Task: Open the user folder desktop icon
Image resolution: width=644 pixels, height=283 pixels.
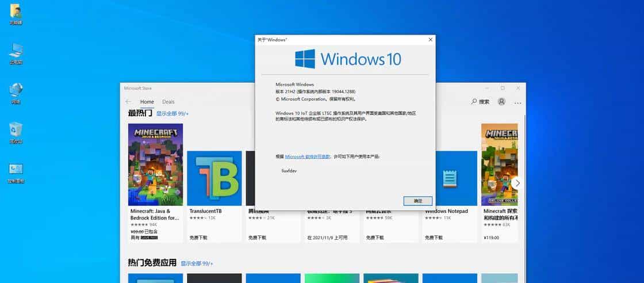Action: point(16,14)
